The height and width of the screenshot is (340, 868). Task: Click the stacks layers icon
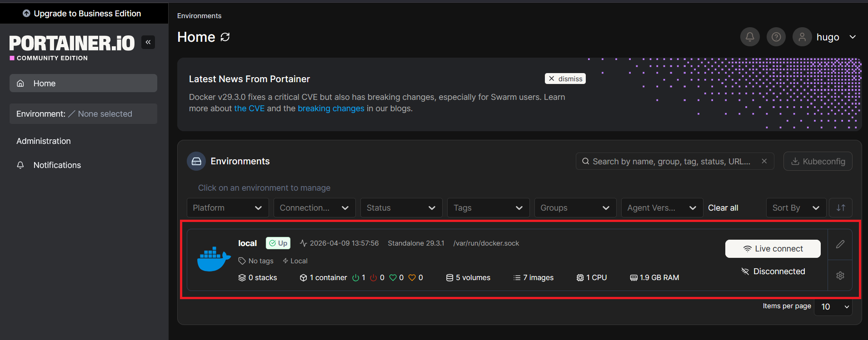pyautogui.click(x=242, y=278)
